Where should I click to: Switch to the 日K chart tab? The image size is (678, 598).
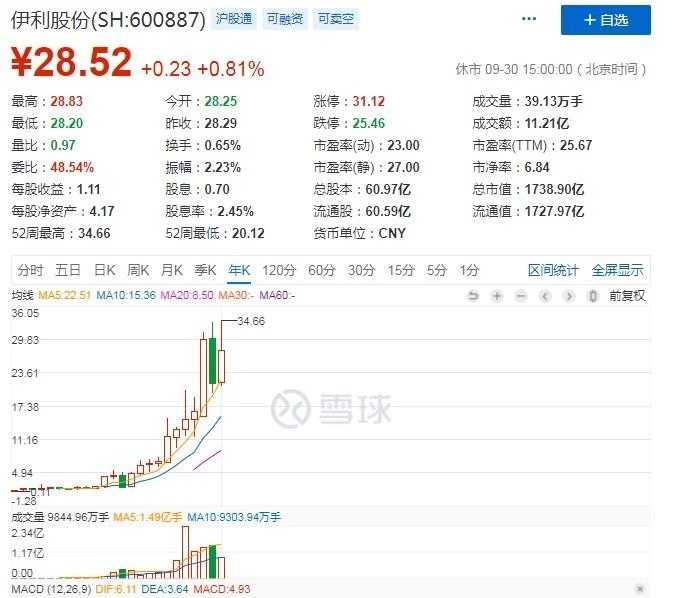(x=105, y=271)
